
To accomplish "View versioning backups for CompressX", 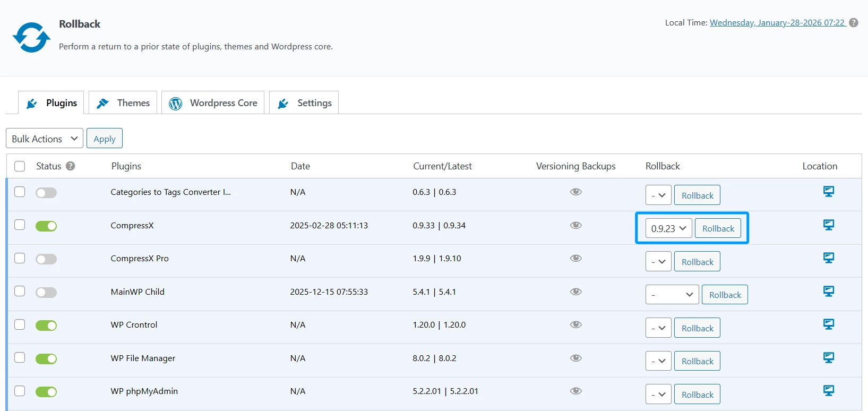I will (x=575, y=225).
